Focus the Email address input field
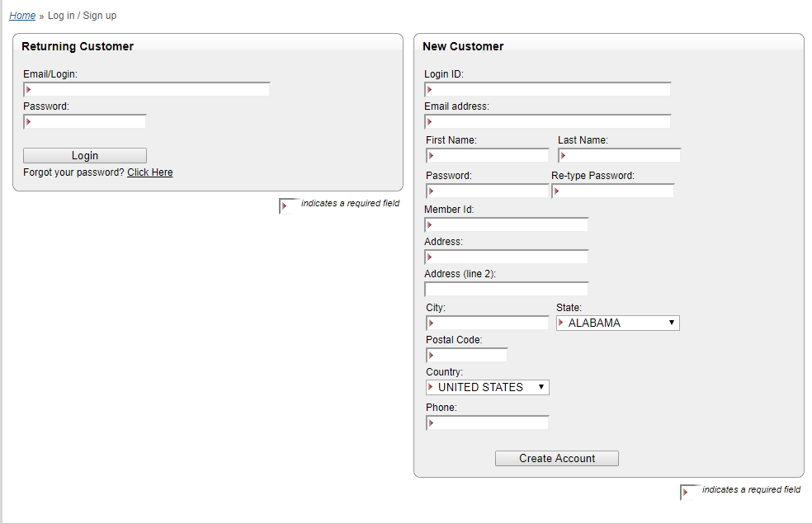This screenshot has height=524, width=812. [x=548, y=121]
